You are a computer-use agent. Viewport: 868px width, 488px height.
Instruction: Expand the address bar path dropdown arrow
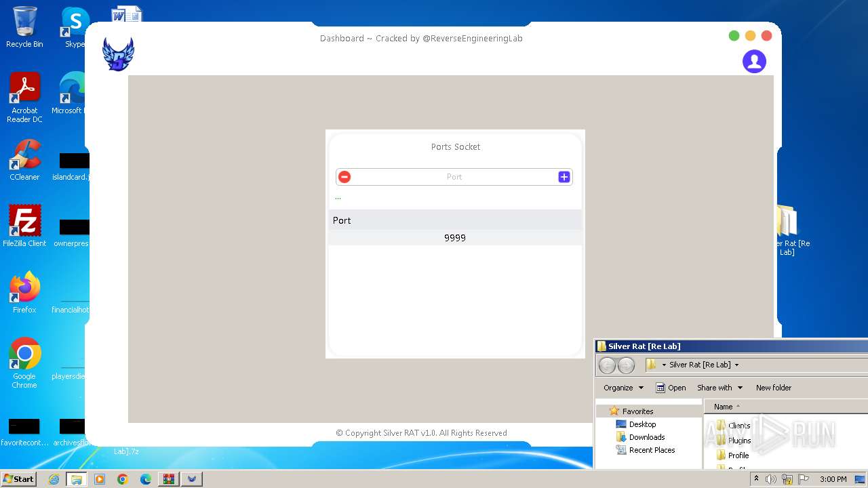(737, 365)
